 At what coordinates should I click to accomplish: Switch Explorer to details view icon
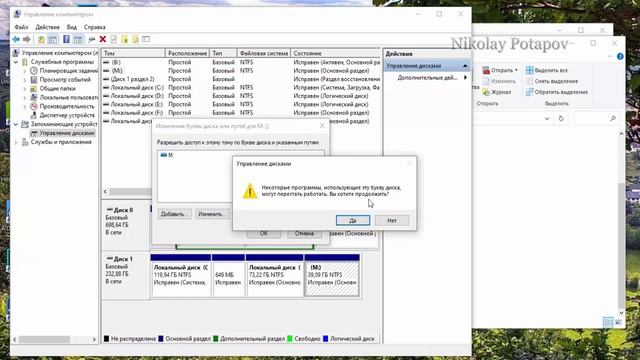tap(608, 322)
